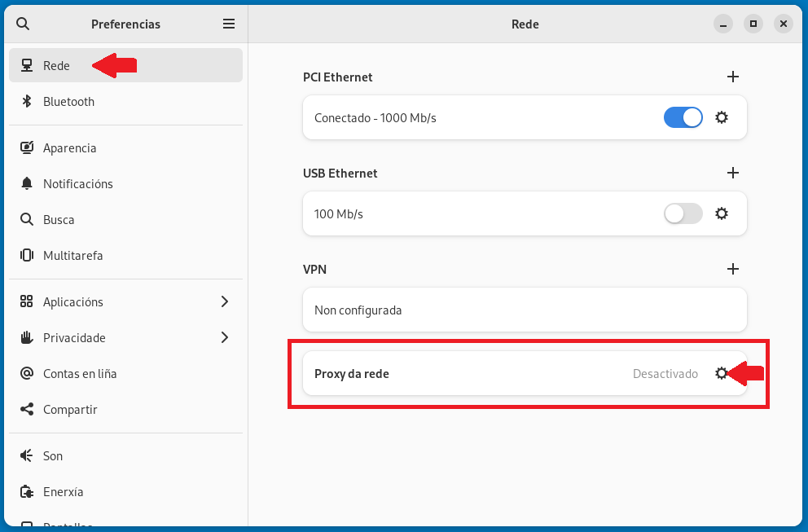Viewport: 808px width, 532px height.
Task: Add a new VPN connection
Action: pos(732,270)
